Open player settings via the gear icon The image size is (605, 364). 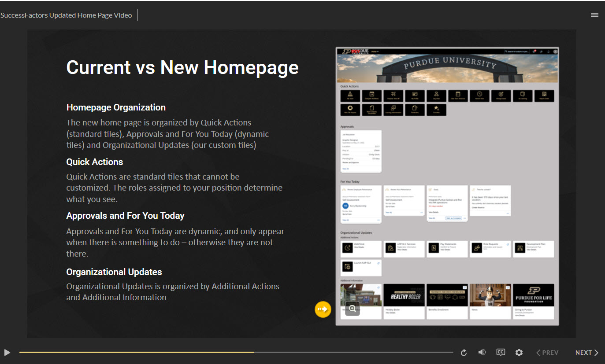[519, 353]
